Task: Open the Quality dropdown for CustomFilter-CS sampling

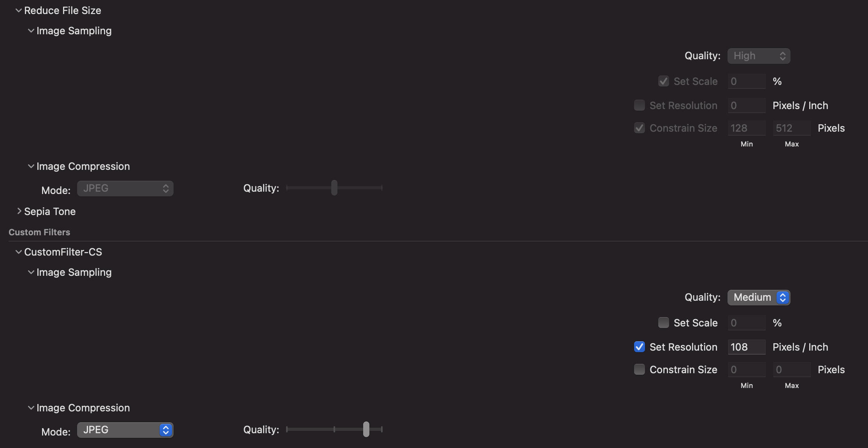Action: pyautogui.click(x=758, y=297)
